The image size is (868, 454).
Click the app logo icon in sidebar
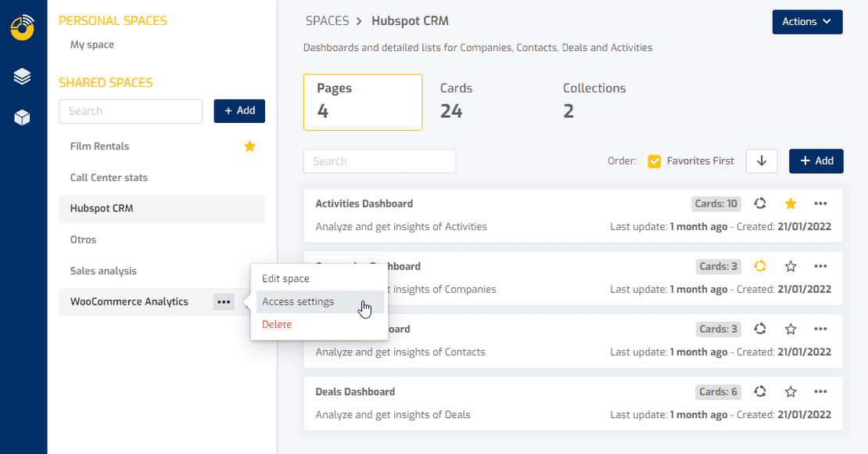[23, 27]
